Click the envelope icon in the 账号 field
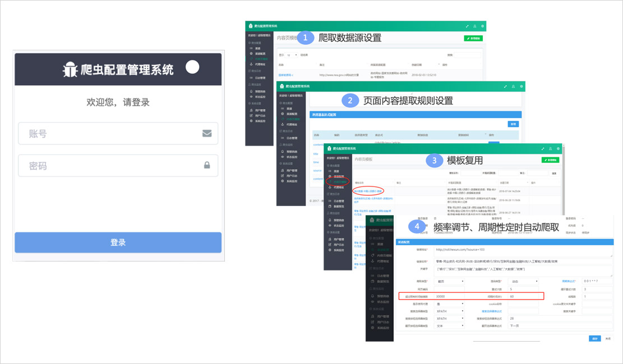The image size is (623, 364). pyautogui.click(x=206, y=133)
